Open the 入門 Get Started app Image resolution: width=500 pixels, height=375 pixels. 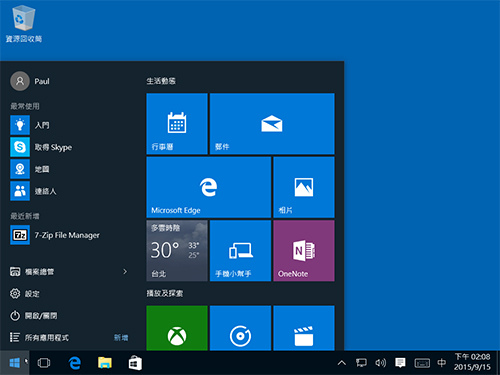pyautogui.click(x=70, y=125)
